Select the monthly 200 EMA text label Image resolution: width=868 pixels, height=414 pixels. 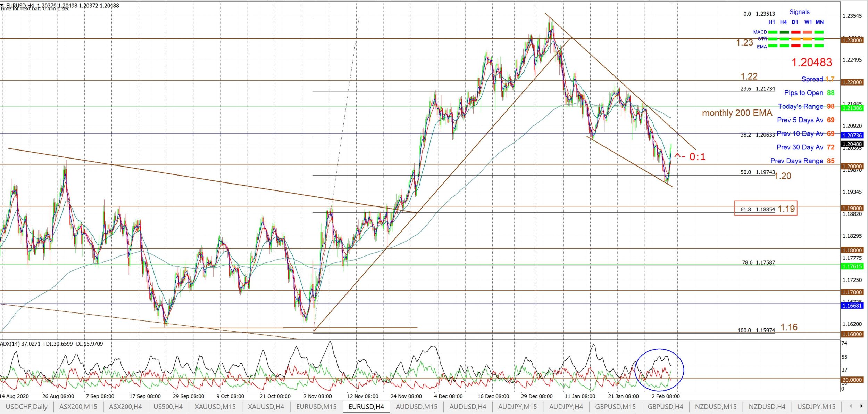737,113
